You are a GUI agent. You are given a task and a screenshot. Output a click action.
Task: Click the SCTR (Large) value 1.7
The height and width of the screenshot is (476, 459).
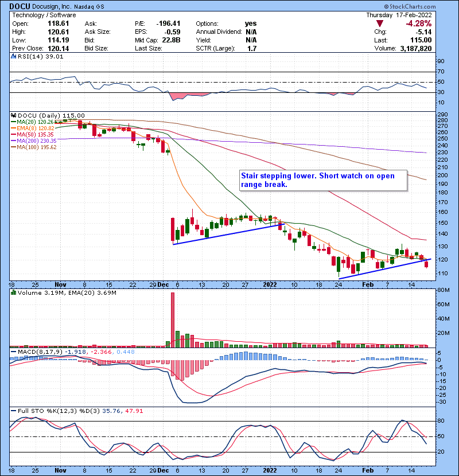[252, 49]
